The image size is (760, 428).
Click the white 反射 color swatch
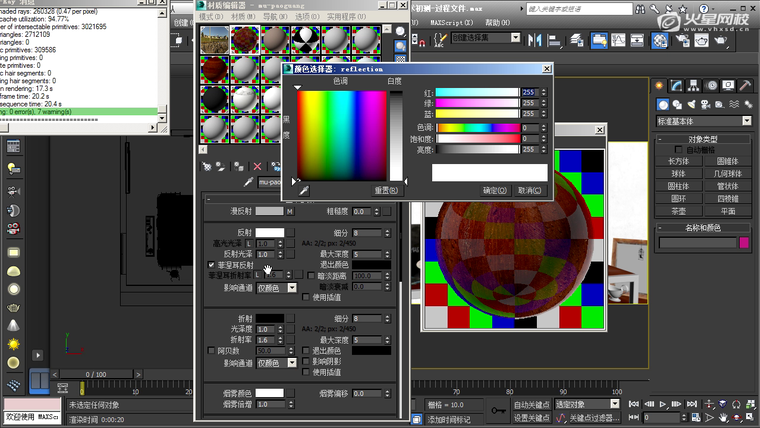point(270,232)
